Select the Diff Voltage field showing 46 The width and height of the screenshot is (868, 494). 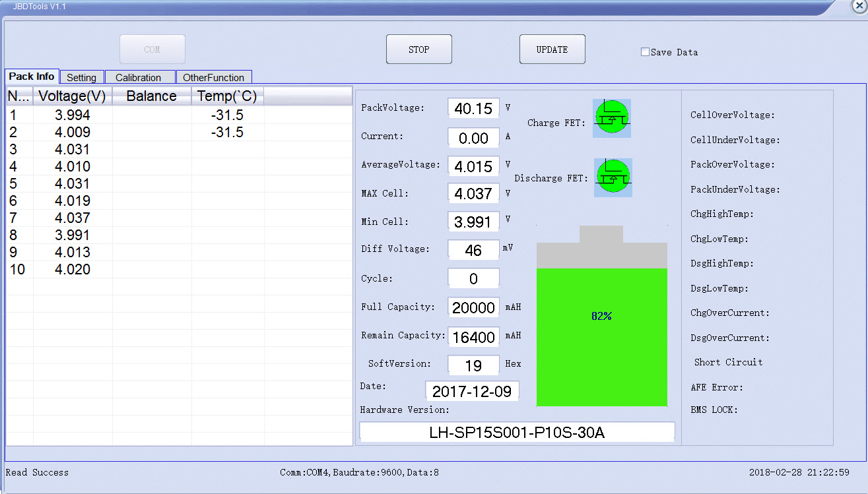point(474,250)
